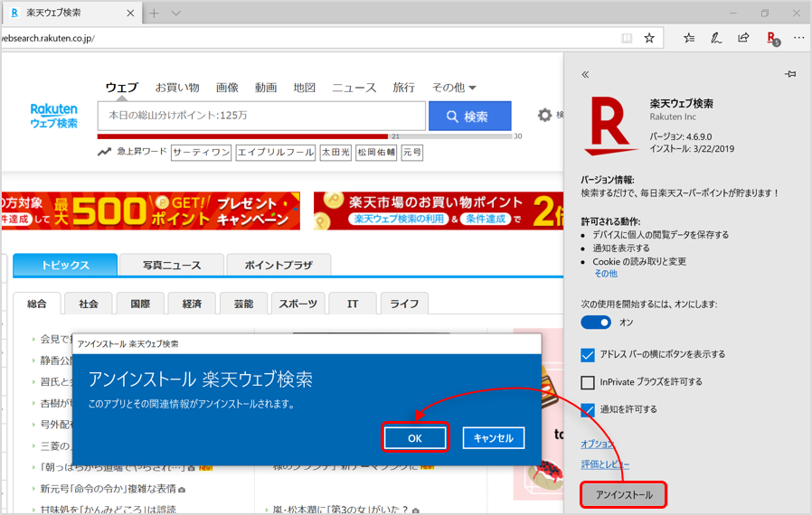Click the trending word エイプリルフール

tap(276, 152)
